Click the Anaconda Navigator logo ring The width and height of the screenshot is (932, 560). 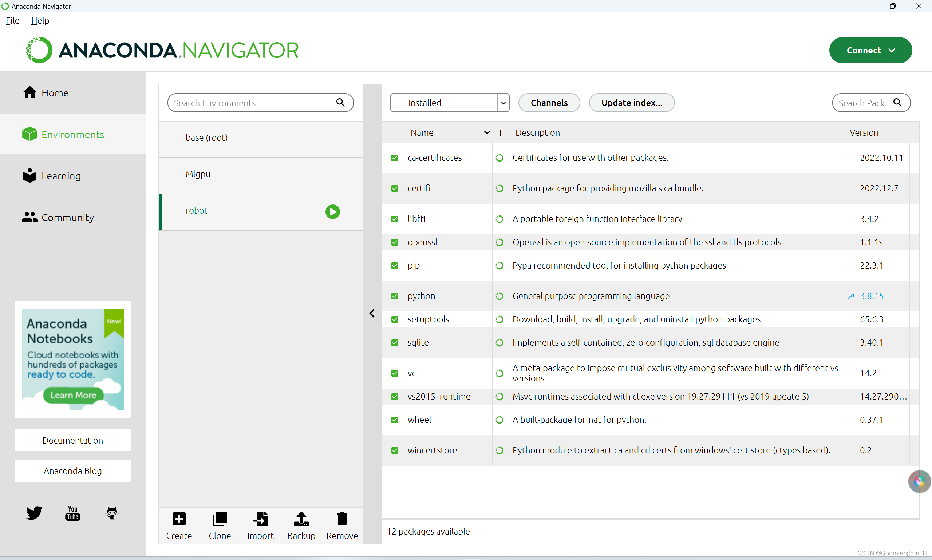39,50
